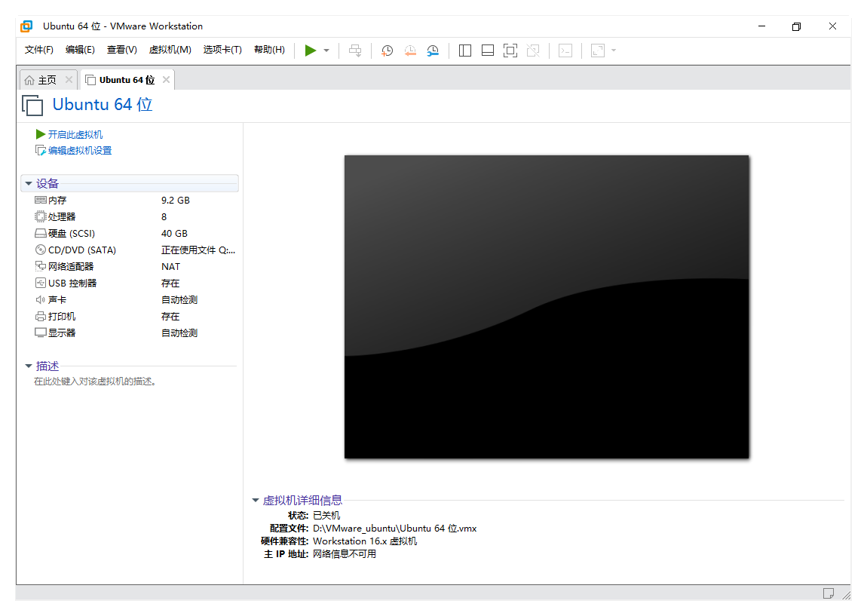867x616 pixels.
Task: Open the 文件(F) menu
Action: tap(38, 50)
